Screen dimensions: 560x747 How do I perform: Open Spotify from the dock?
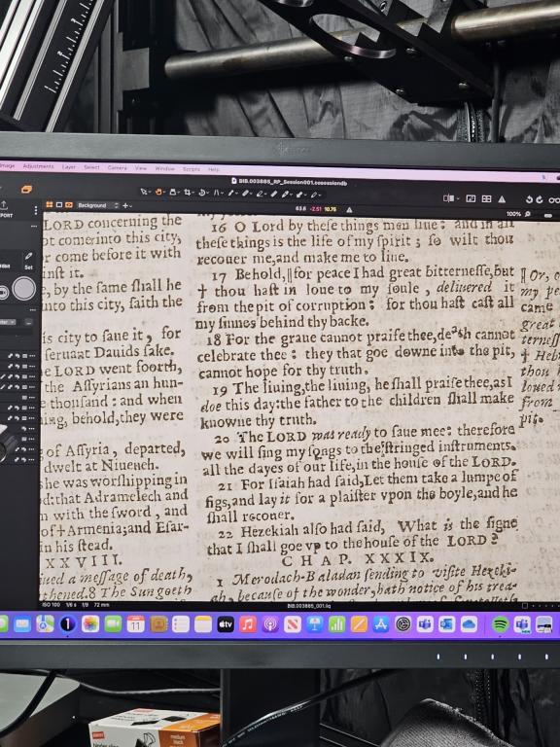500,624
